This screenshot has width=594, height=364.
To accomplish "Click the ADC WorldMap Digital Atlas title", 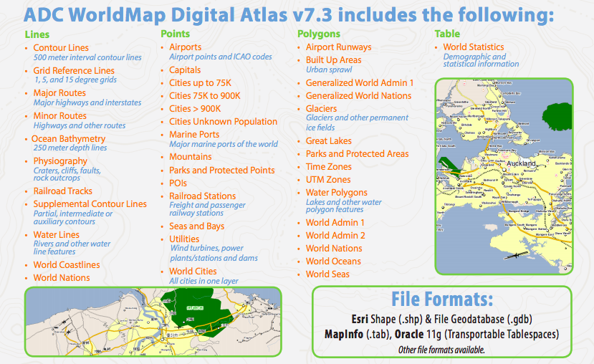I will pyautogui.click(x=289, y=15).
